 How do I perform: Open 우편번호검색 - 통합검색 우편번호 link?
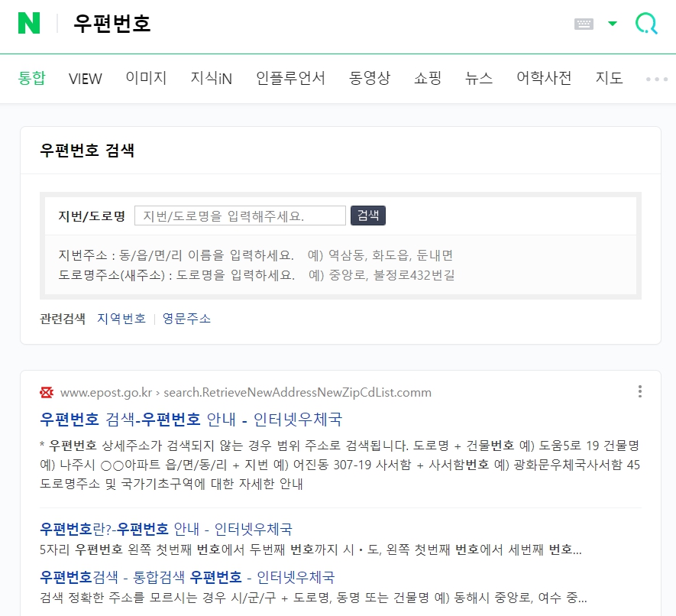pos(186,577)
